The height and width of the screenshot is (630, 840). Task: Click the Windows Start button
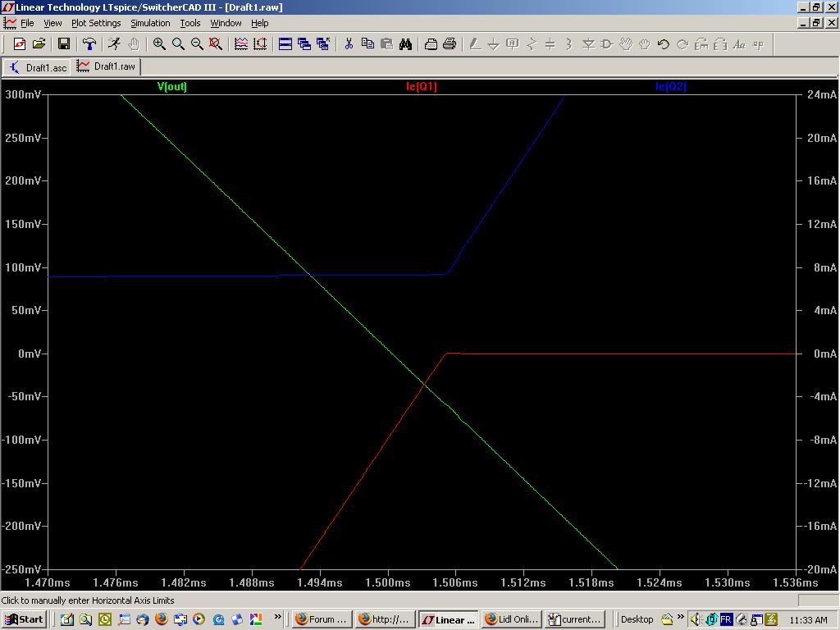24,619
